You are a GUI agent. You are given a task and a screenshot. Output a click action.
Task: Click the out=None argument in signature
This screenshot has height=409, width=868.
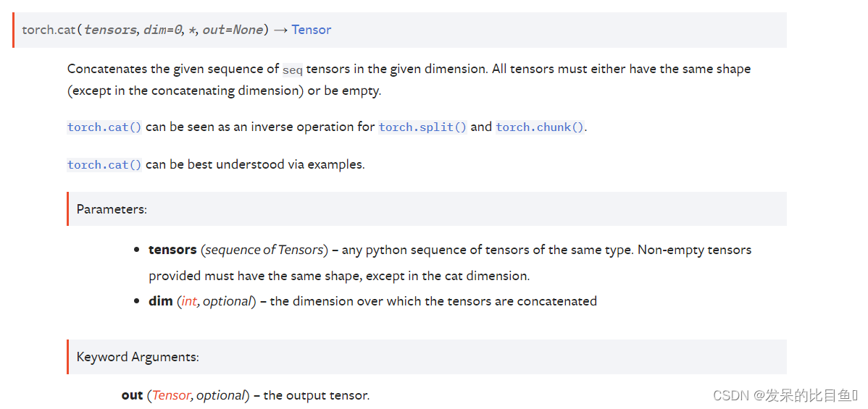tap(233, 30)
